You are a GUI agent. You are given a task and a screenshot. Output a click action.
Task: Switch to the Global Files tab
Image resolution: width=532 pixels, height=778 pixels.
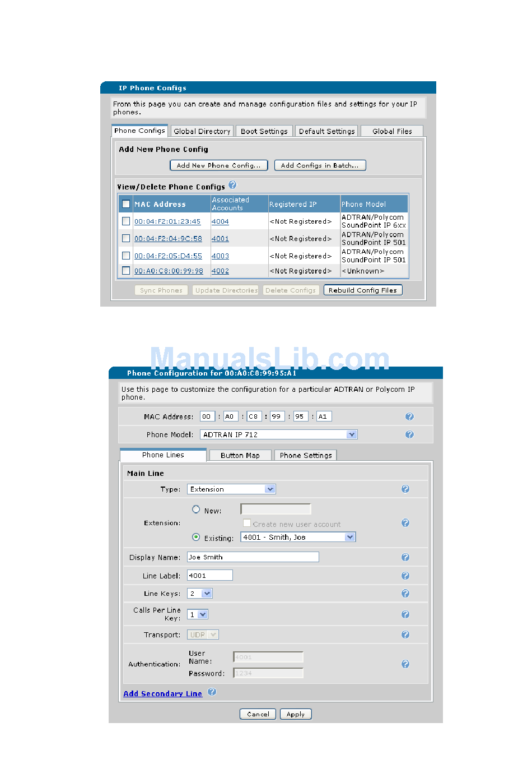point(392,131)
